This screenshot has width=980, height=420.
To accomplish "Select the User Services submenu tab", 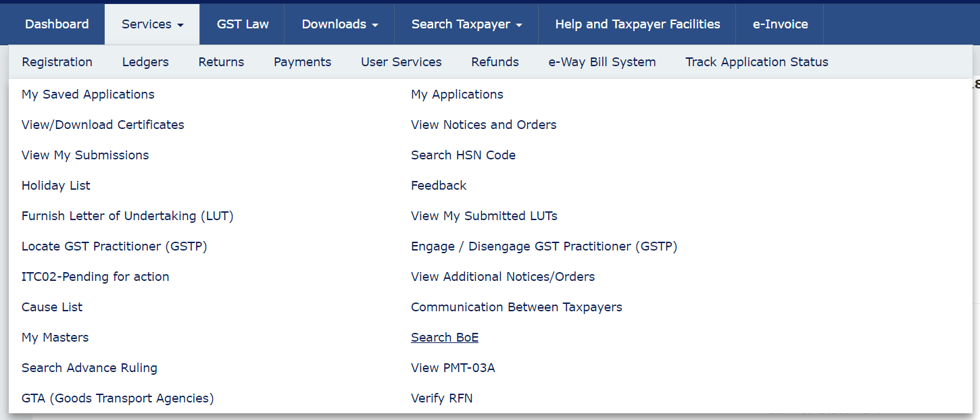I will coord(401,62).
